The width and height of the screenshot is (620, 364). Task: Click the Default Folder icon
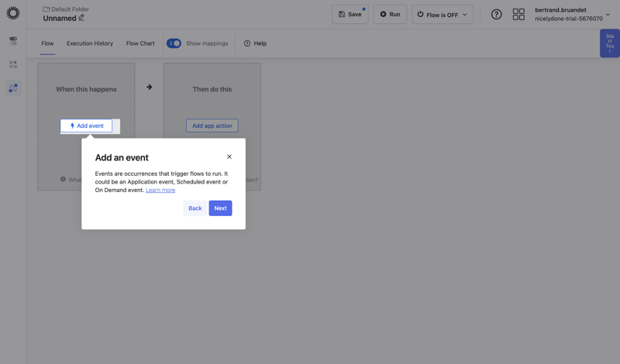tap(46, 9)
